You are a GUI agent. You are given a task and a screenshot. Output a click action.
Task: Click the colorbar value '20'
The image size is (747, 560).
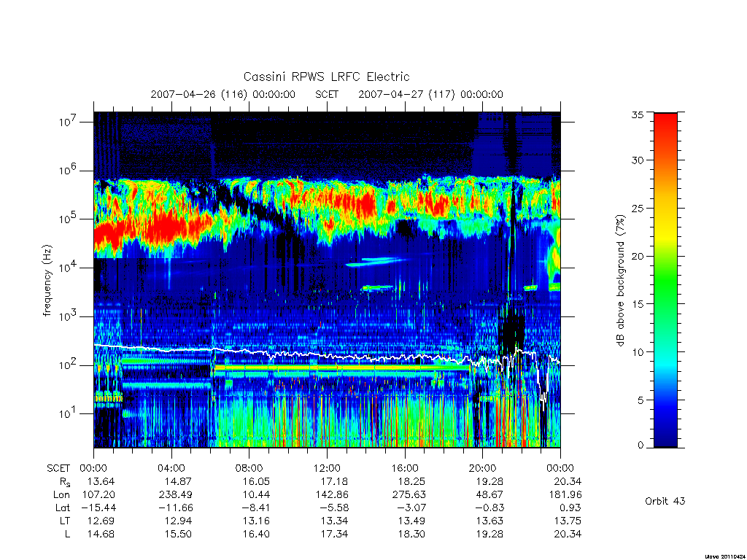[638, 256]
